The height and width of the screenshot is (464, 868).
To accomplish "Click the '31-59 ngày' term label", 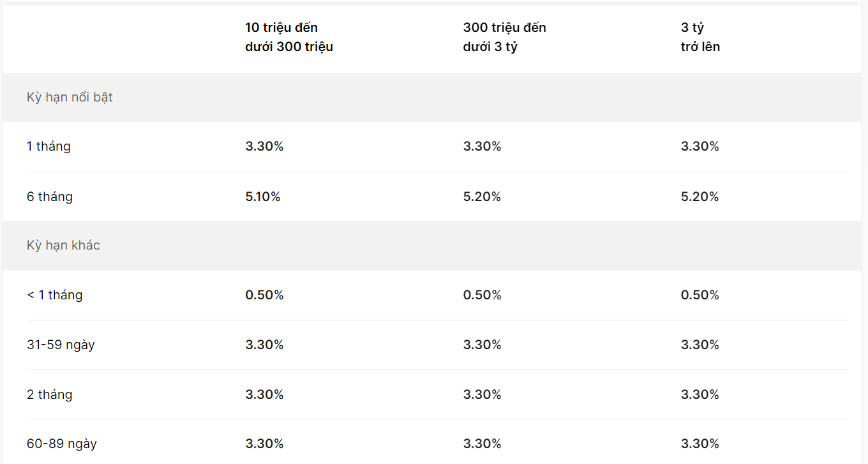I will [61, 345].
